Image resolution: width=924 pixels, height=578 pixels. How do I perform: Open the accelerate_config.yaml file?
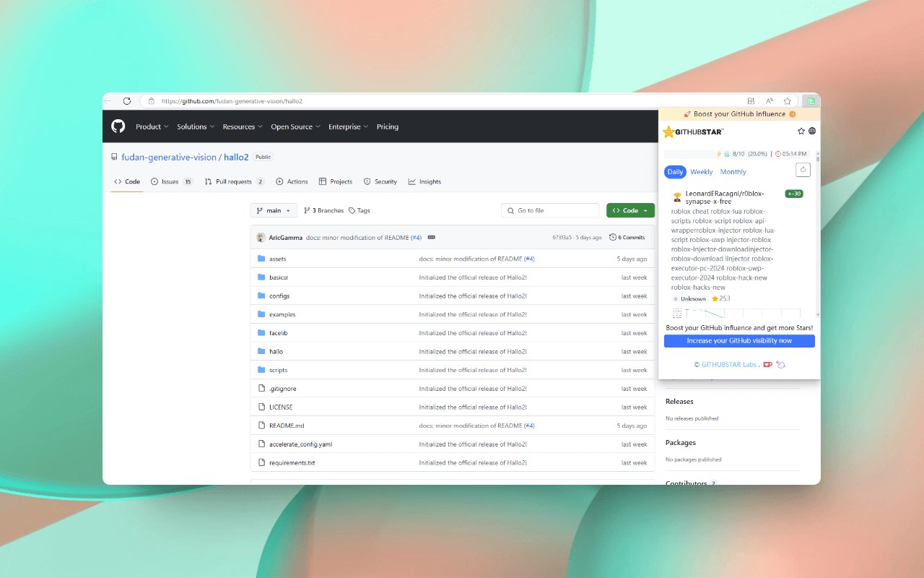click(300, 444)
